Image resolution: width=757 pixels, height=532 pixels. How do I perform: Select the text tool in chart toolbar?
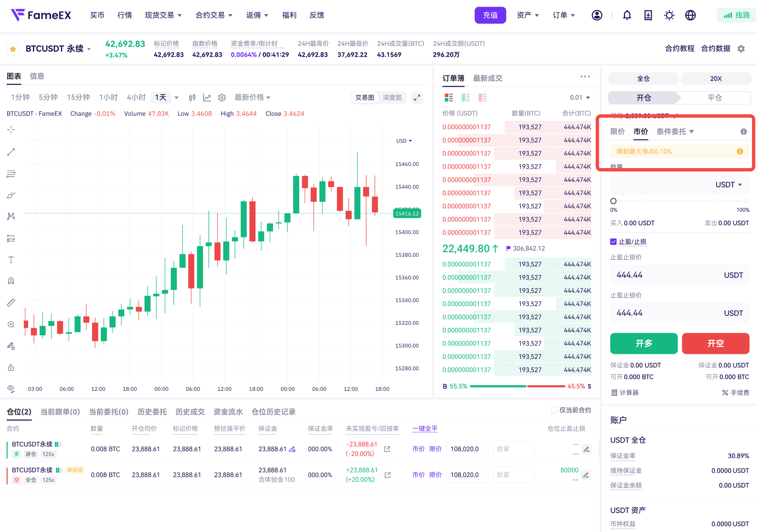11,260
